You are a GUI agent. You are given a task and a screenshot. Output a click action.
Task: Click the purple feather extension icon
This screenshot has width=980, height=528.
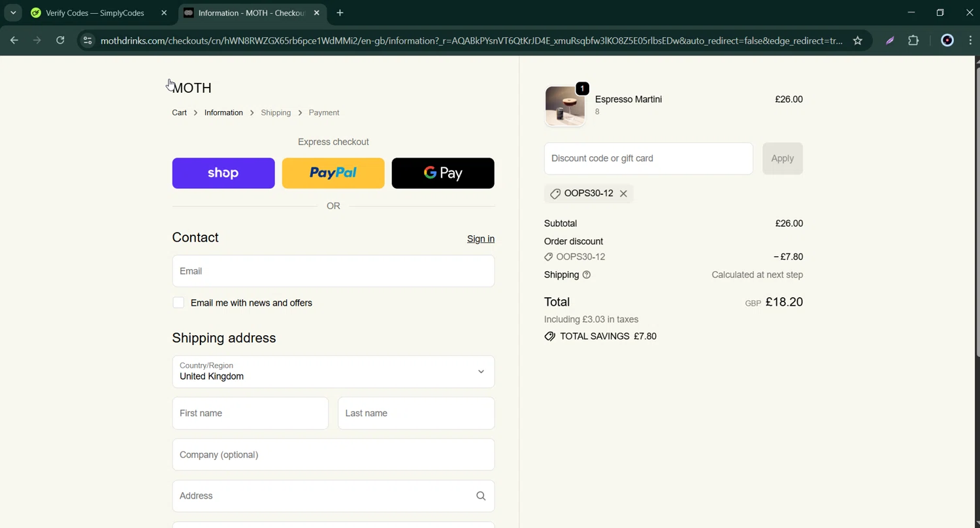[x=890, y=41]
